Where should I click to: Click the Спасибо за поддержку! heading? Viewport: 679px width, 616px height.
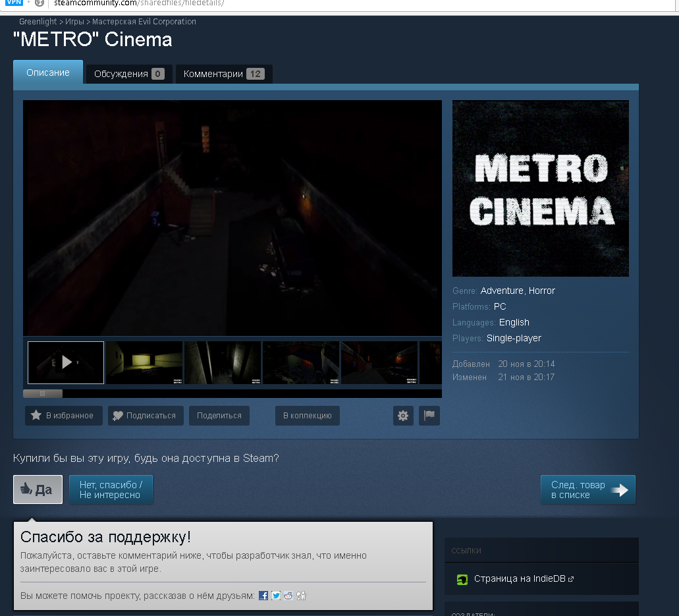tap(105, 537)
